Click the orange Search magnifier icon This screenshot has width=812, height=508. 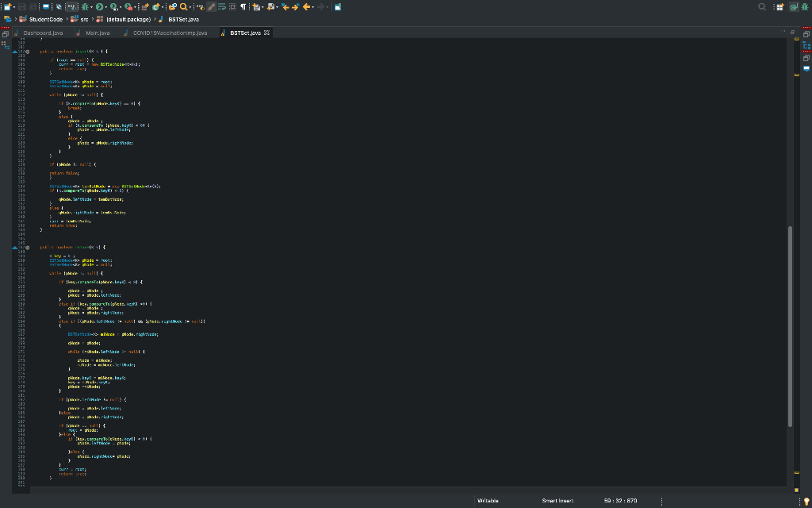(183, 6)
